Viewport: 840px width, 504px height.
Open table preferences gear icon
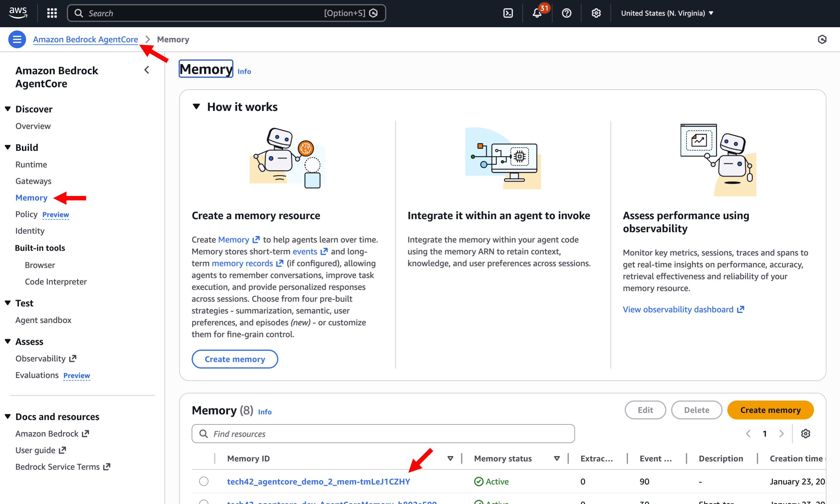[805, 434]
